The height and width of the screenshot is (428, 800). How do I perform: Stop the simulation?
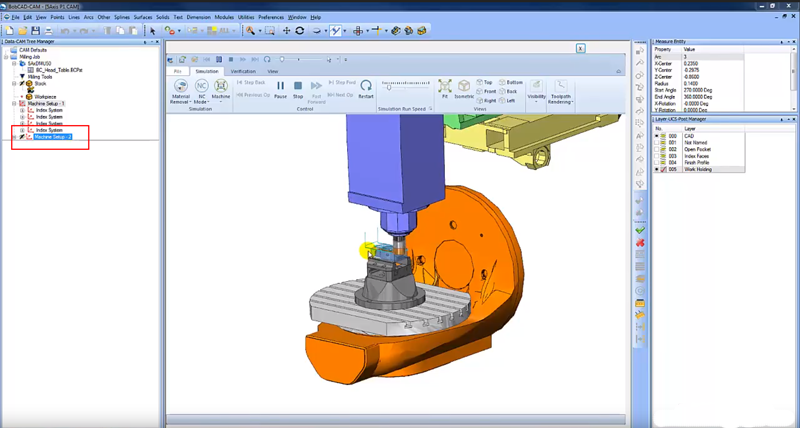298,89
